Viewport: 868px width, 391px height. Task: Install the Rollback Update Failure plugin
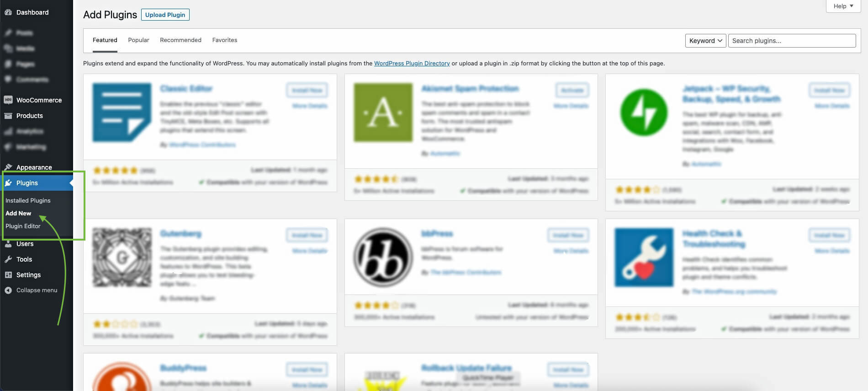568,370
